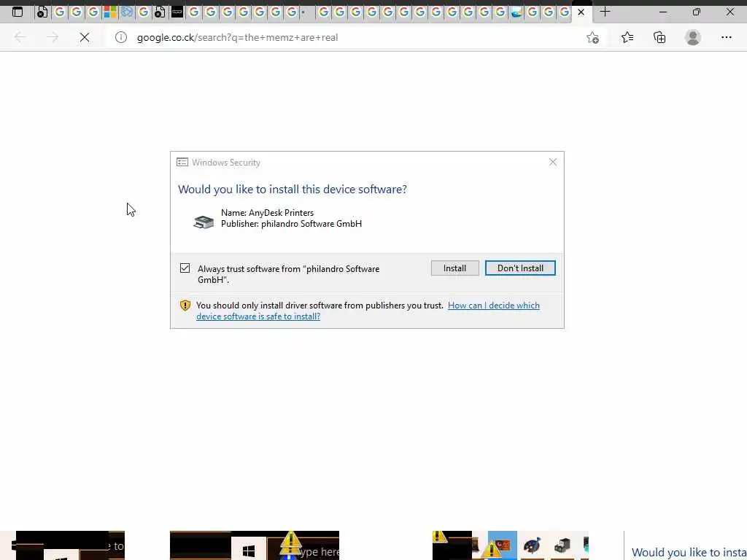Click the Install button
The height and width of the screenshot is (560, 747).
pos(455,268)
